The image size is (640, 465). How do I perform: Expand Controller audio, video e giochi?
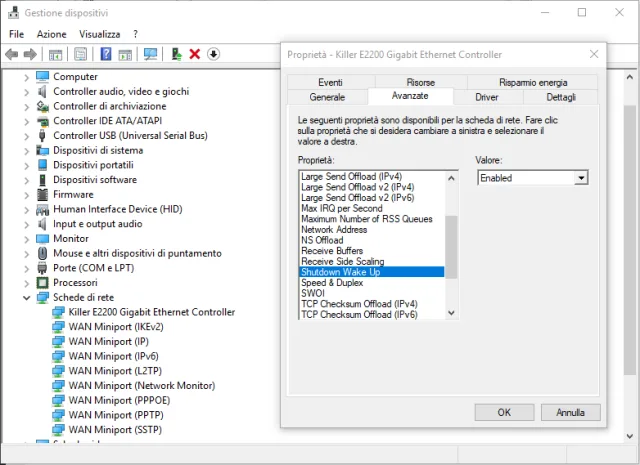pos(27,92)
